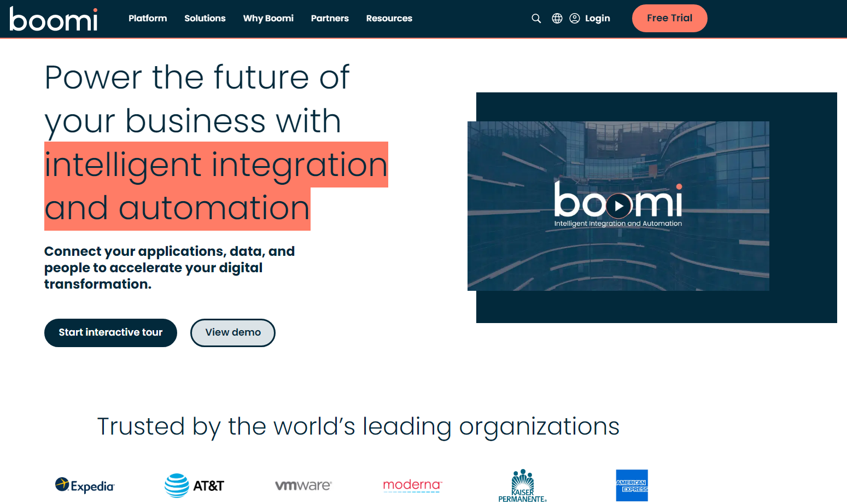Open the search icon in the header

(x=536, y=19)
